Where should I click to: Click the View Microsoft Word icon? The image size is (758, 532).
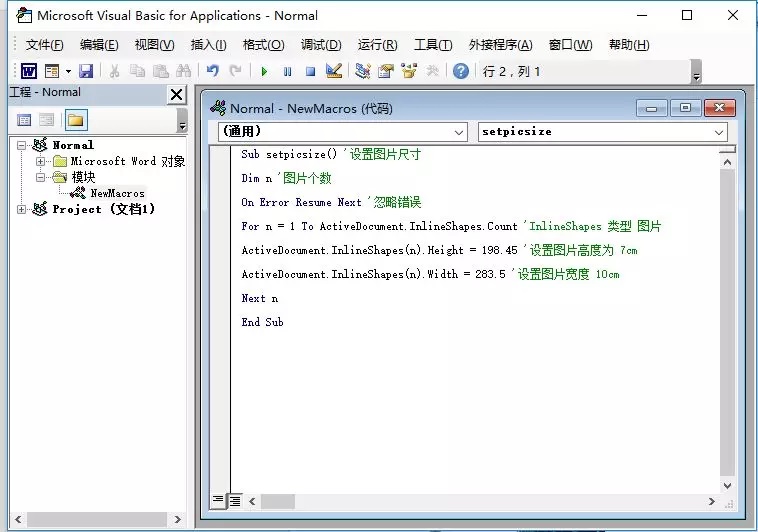pos(29,72)
